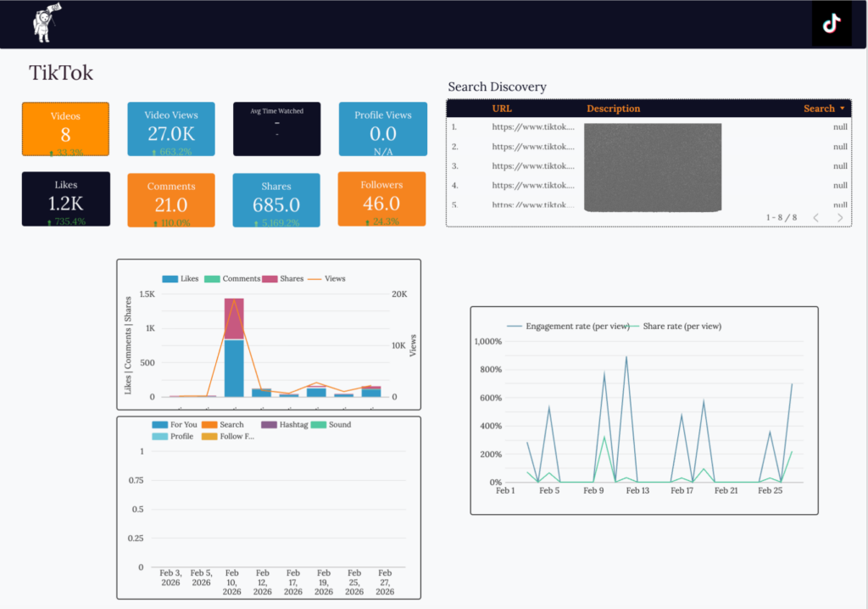Viewport: 868px width, 609px height.
Task: Click the TikTok logo icon in header
Action: pos(832,24)
